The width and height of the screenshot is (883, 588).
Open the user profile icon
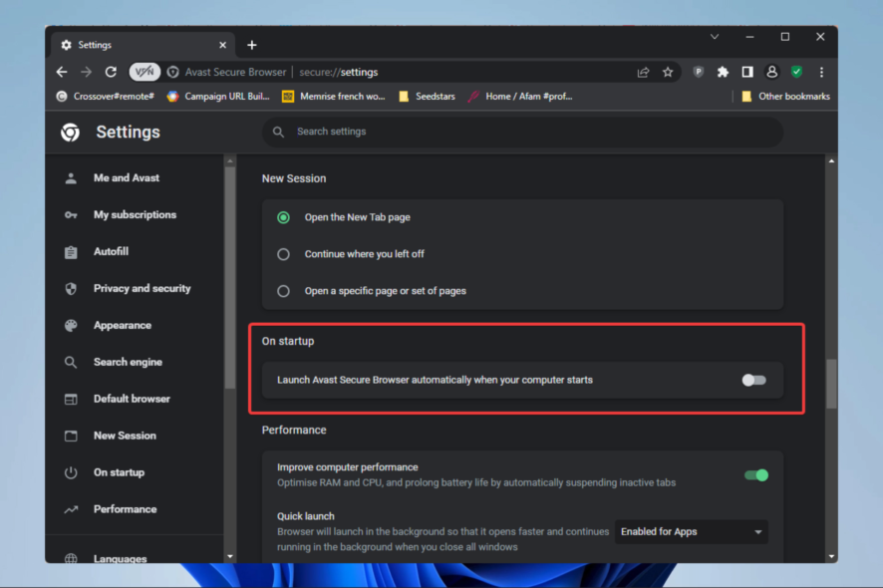tap(771, 72)
